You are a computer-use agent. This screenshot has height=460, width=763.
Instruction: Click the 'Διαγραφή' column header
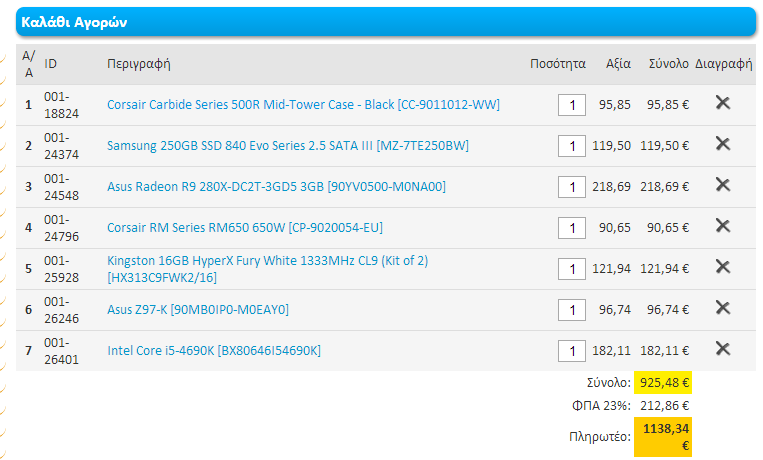tap(724, 64)
